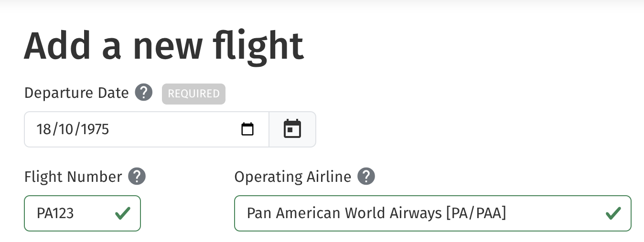Open the calendar button beside the date field

(x=292, y=129)
